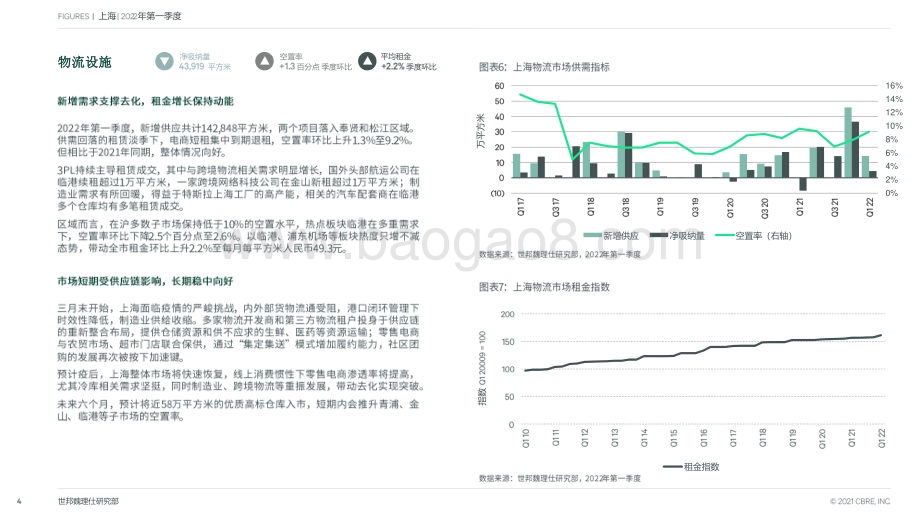Screen dimensions: 920x518
Task: Click the Q3 21 x-axis label
Action: [834, 207]
